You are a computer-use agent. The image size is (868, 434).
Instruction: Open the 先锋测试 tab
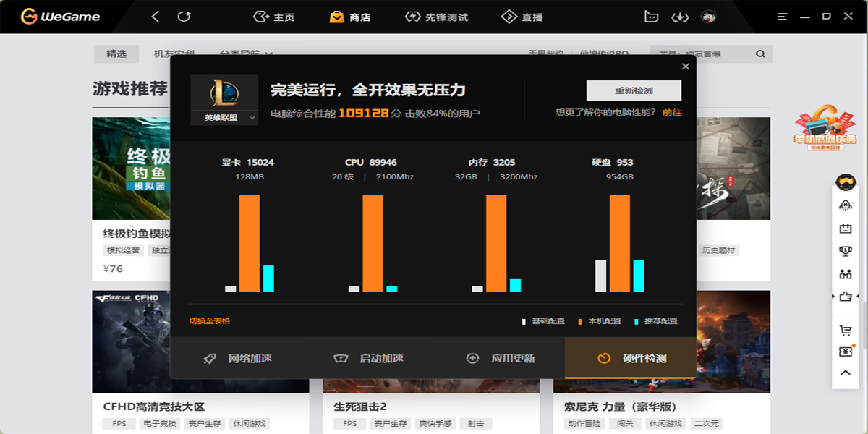437,17
